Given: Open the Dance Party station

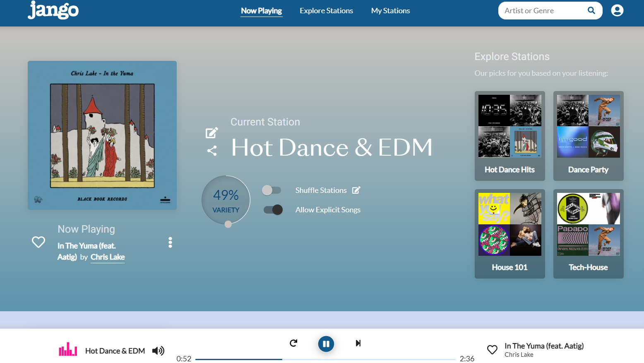Looking at the screenshot, I should pyautogui.click(x=589, y=136).
